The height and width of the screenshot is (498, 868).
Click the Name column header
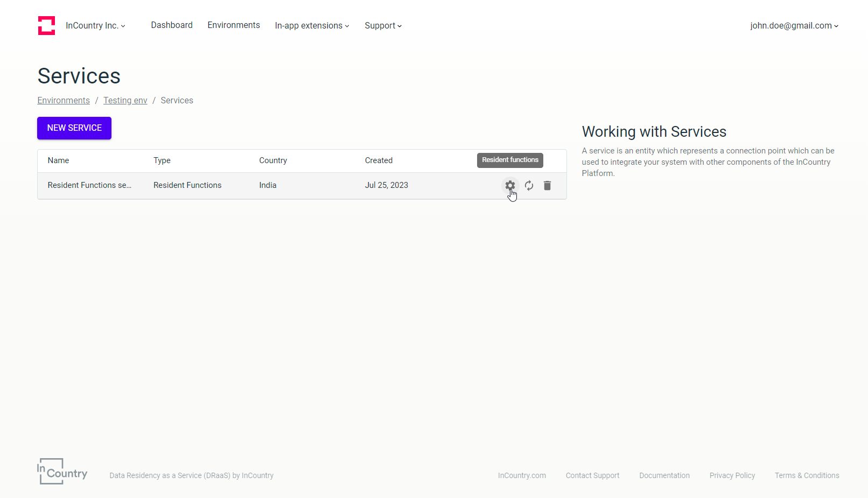pos(58,160)
